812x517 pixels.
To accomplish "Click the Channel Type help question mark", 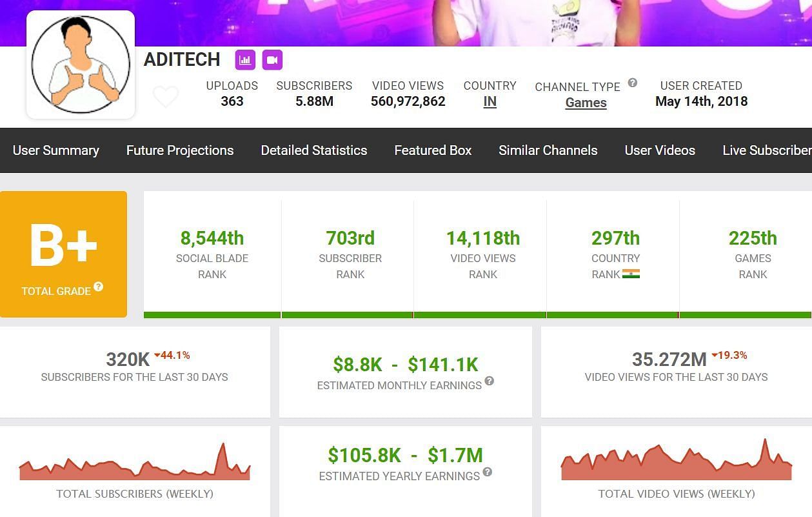I will click(633, 83).
